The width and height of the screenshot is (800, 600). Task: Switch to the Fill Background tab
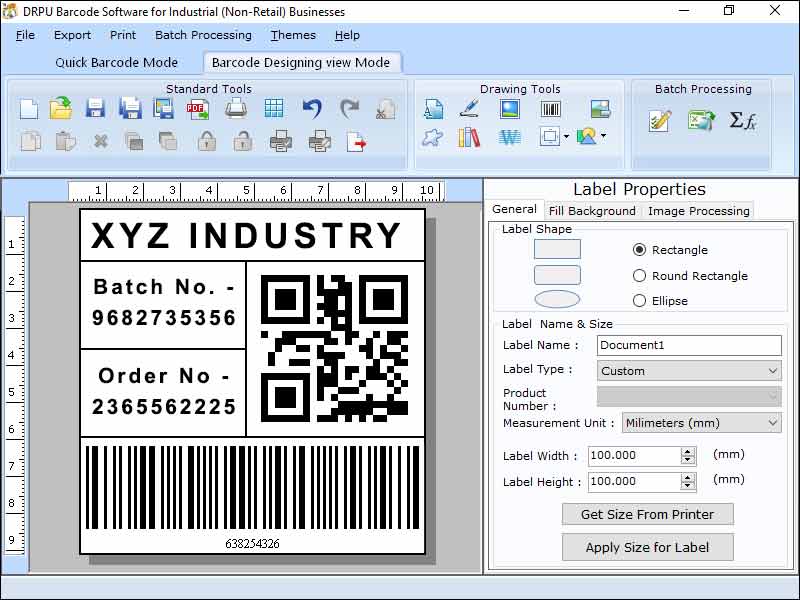pos(592,211)
